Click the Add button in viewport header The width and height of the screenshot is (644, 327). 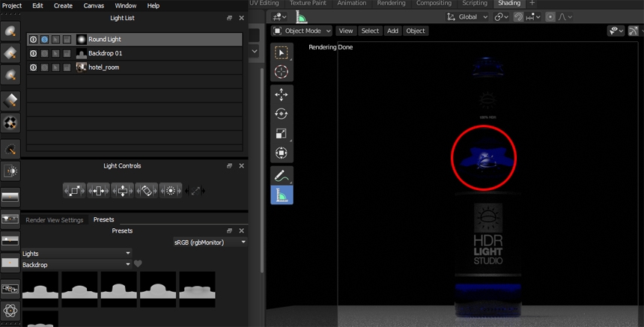coord(392,31)
